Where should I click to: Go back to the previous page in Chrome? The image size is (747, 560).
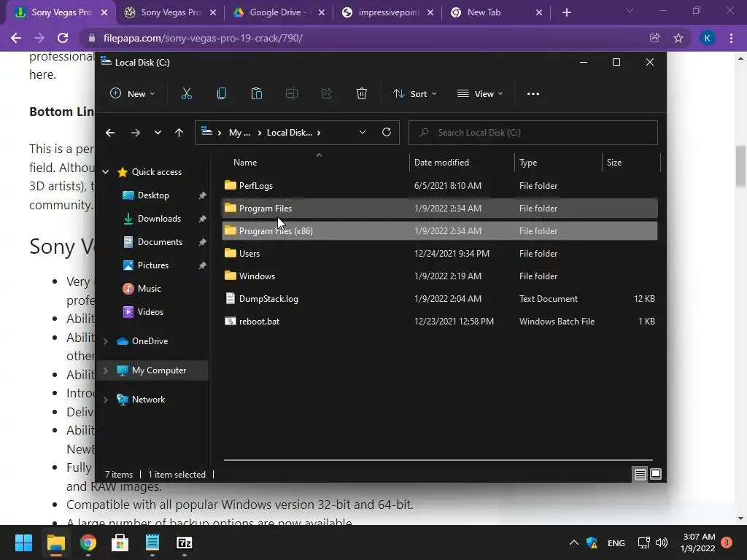[16, 38]
